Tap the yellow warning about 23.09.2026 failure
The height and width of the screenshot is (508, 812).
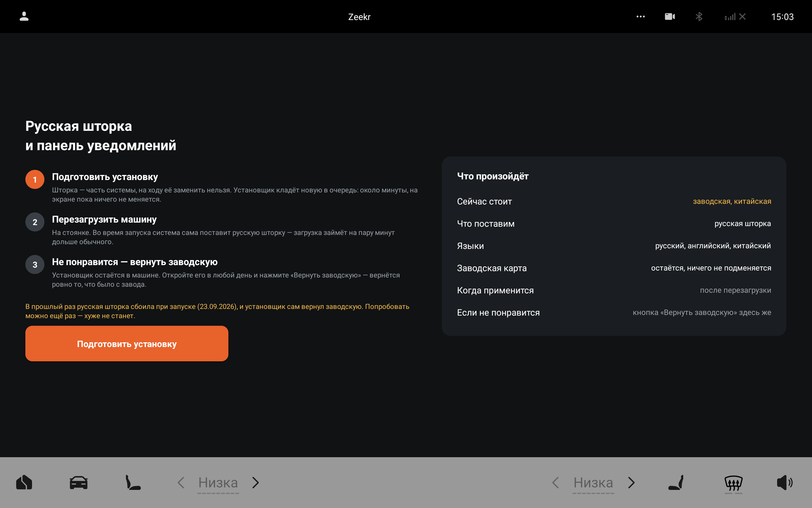click(217, 311)
